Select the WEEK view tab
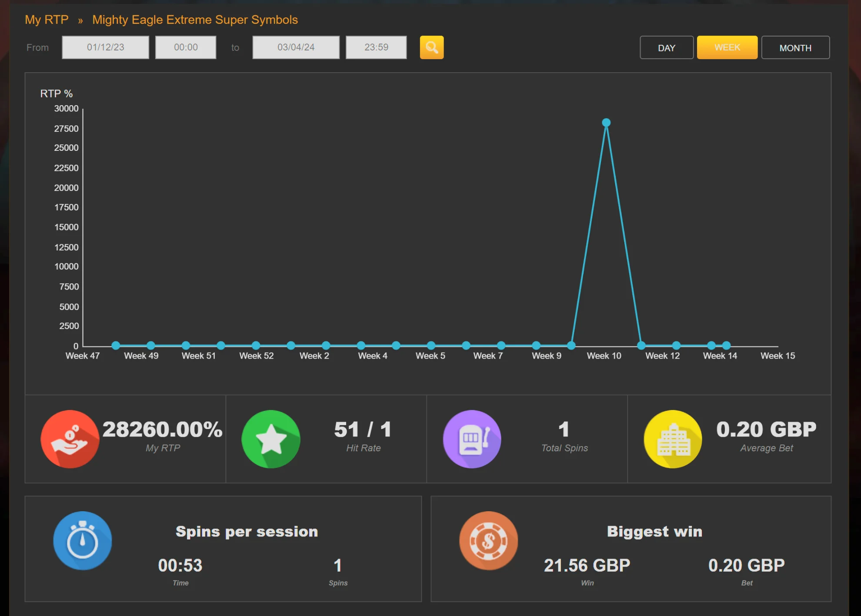This screenshot has height=616, width=861. click(727, 47)
